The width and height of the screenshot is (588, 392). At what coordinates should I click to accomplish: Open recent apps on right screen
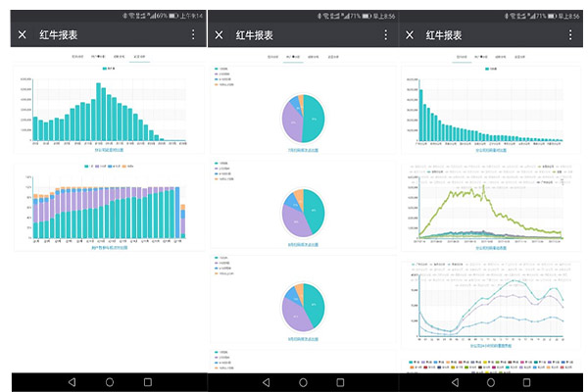pos(534,381)
